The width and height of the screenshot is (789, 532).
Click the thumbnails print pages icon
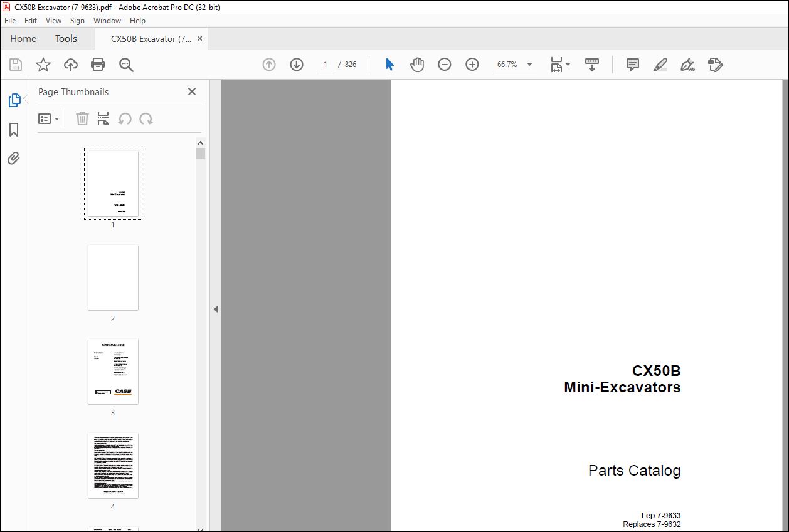(103, 118)
